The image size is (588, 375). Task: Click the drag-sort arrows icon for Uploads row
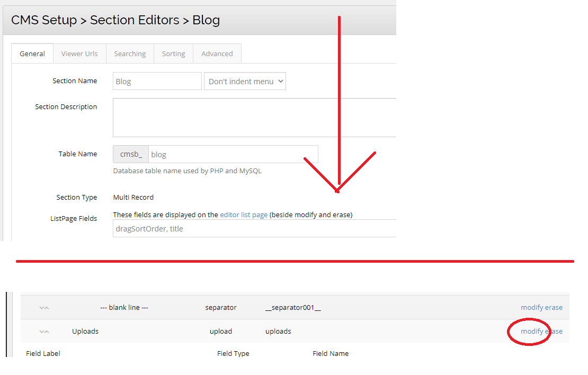pos(44,332)
